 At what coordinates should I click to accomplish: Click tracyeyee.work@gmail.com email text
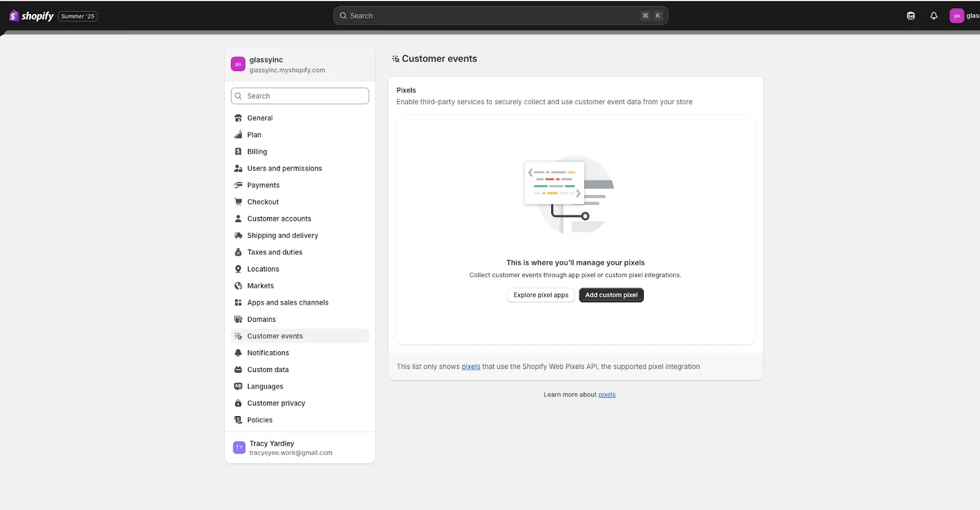point(291,453)
